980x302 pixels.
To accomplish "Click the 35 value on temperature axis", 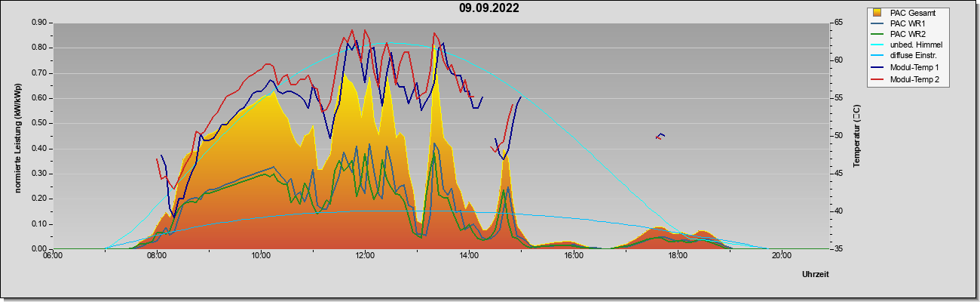I will point(840,248).
